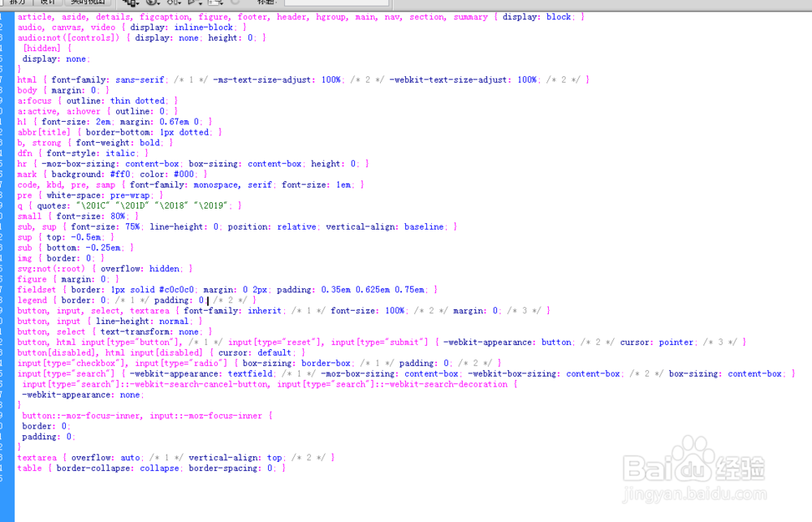Click 'vertical-align: top' declaration
Viewport: 812px width, 522px height.
click(x=235, y=457)
